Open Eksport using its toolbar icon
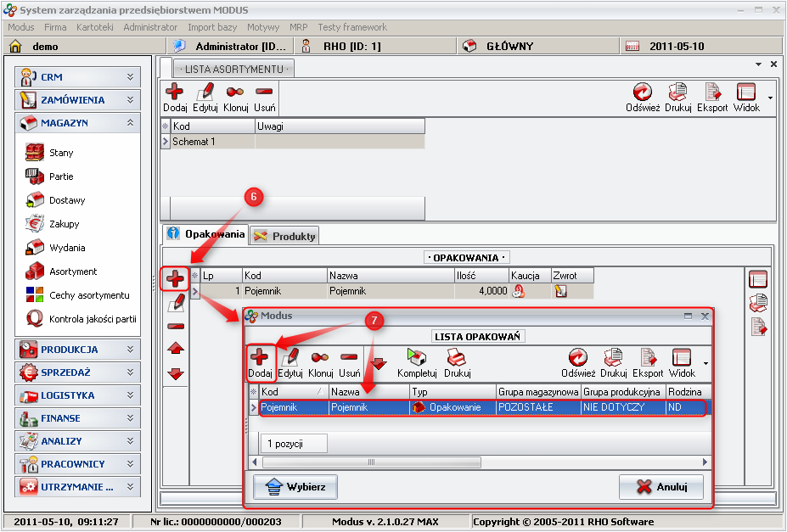This screenshot has height=532, width=787. 712,93
